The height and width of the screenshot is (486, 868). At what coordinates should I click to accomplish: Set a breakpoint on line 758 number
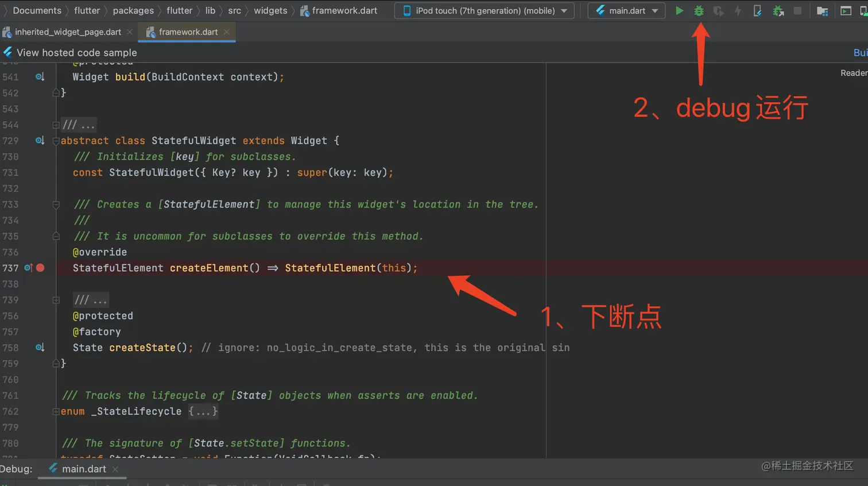pos(10,348)
